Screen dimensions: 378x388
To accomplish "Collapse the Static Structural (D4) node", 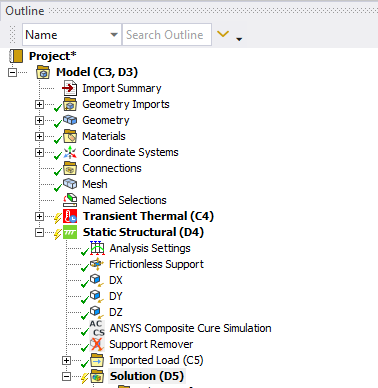I will click(x=39, y=232).
